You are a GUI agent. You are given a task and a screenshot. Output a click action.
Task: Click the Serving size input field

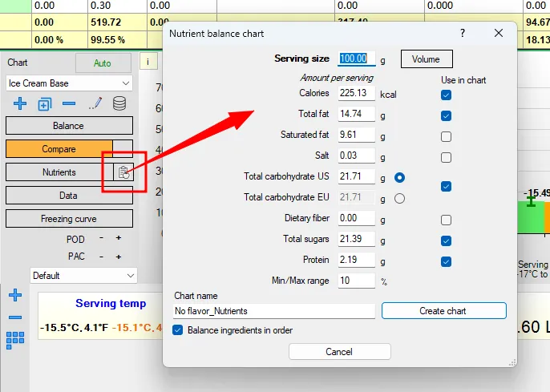pyautogui.click(x=356, y=59)
